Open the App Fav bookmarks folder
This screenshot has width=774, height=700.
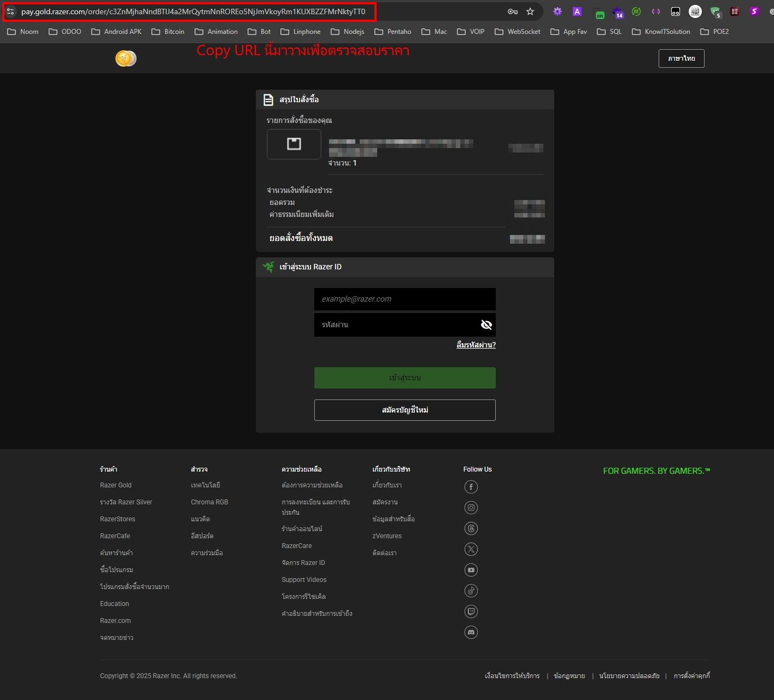pos(568,32)
